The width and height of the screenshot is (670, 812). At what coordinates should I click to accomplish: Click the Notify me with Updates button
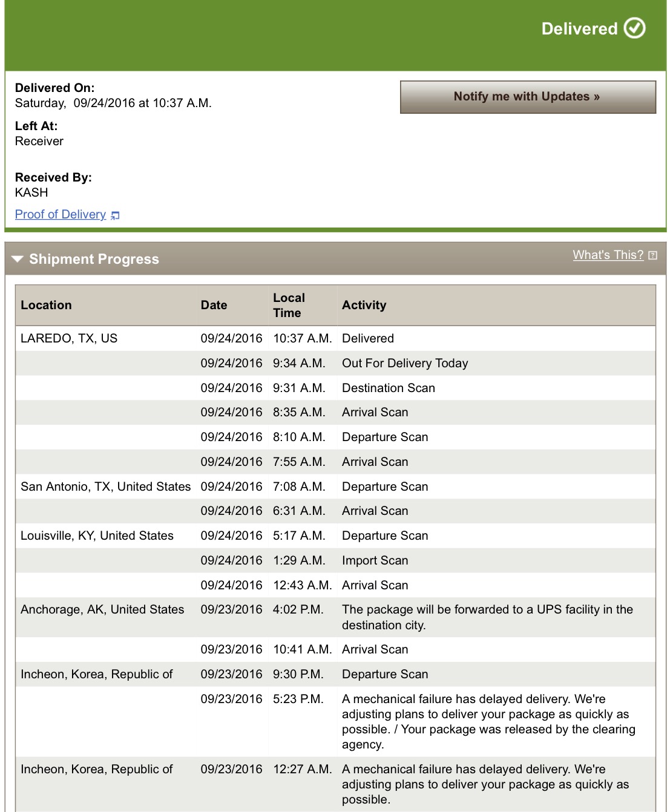click(x=527, y=97)
